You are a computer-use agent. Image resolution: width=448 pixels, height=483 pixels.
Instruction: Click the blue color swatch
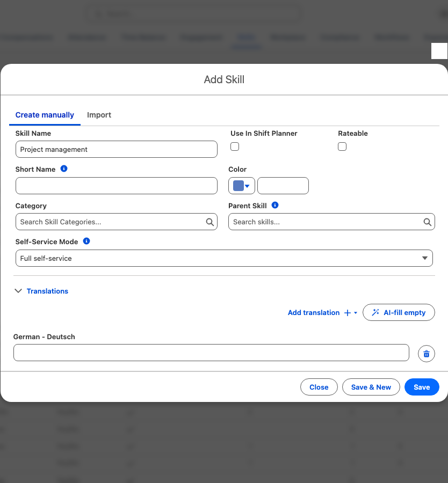pos(239,186)
